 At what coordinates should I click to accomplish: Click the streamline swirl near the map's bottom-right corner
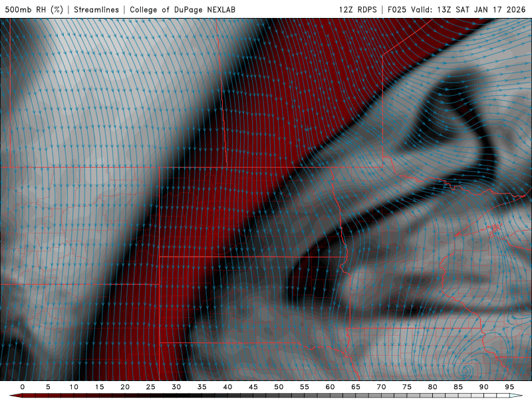467,370
